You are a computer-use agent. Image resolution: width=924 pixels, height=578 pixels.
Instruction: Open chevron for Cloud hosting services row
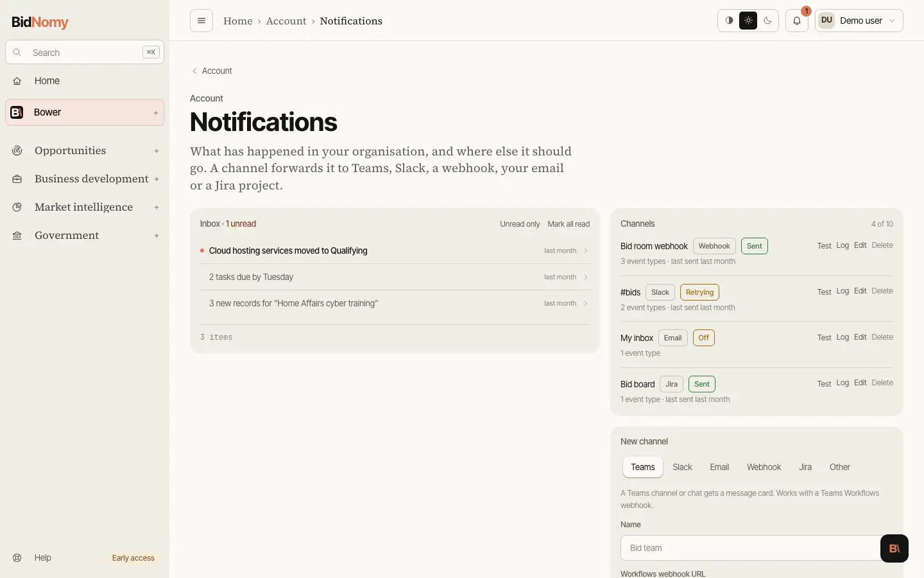click(586, 251)
